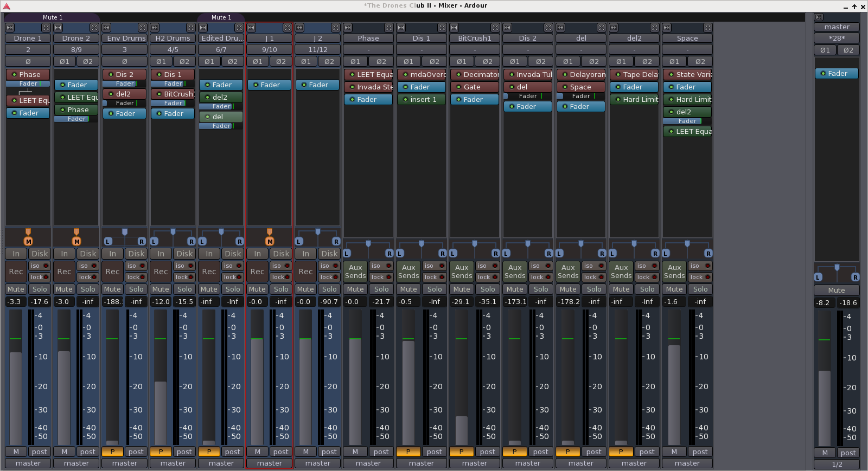Screen dimensions: 868x471
Task: Select the Hard Limit processor on Space bus
Action: pos(687,100)
